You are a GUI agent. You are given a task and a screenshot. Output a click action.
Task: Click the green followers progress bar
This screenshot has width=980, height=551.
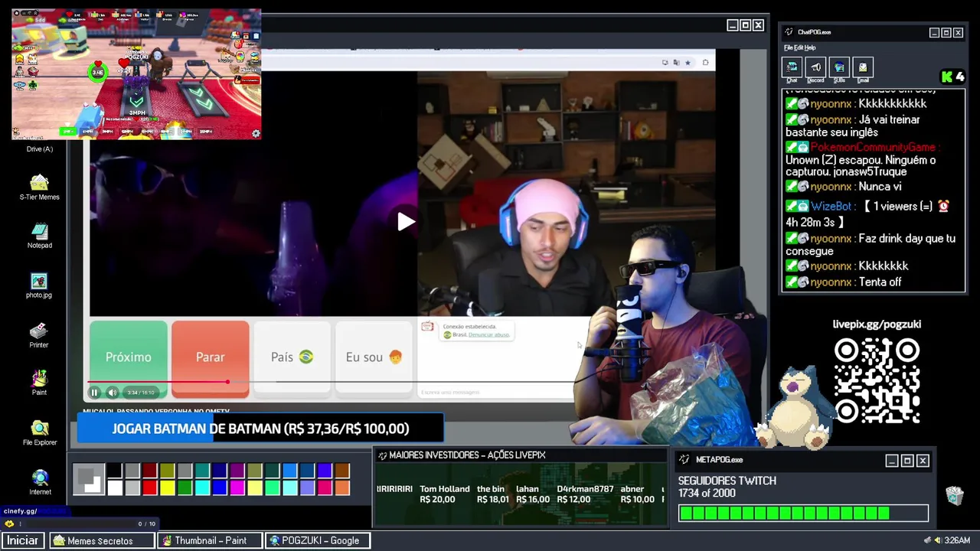coord(803,514)
